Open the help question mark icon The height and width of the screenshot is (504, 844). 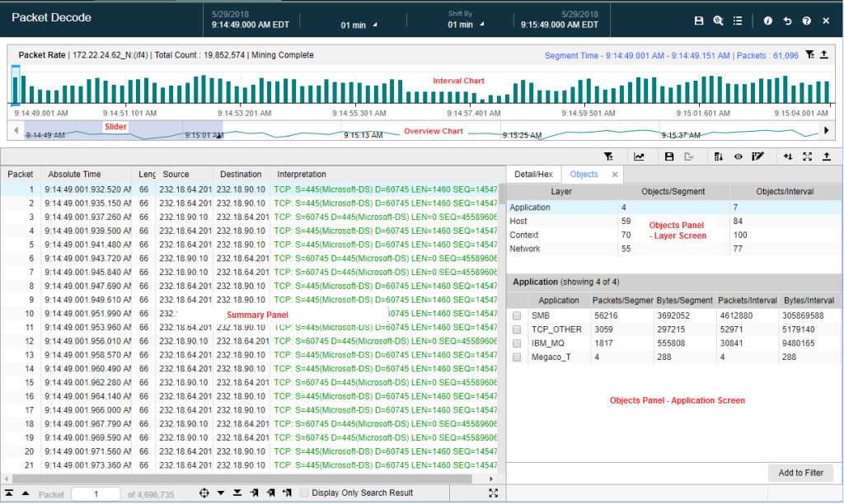pyautogui.click(x=806, y=21)
